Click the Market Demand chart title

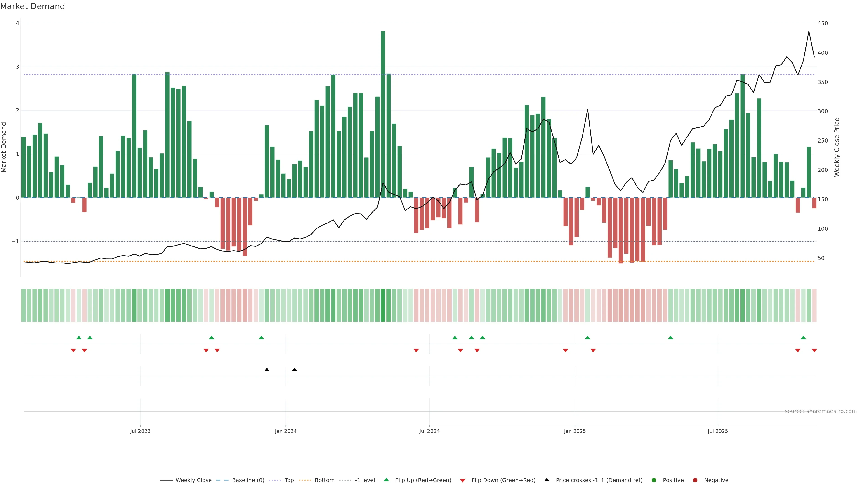point(32,6)
